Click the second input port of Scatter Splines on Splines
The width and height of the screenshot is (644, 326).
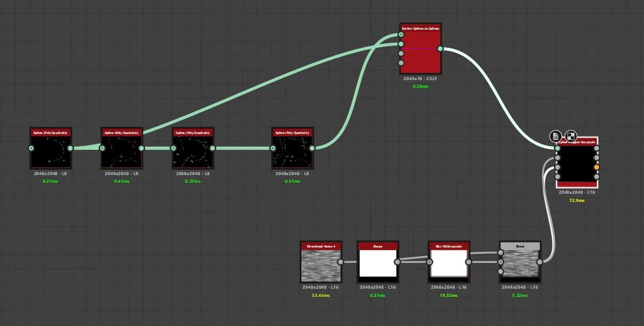pos(401,44)
